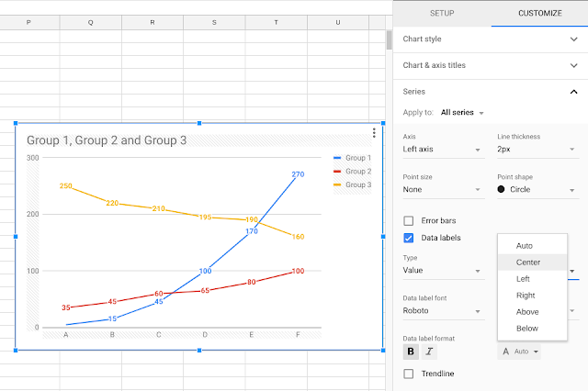
Task: Open the Point shape Circle dropdown
Action: pos(538,189)
